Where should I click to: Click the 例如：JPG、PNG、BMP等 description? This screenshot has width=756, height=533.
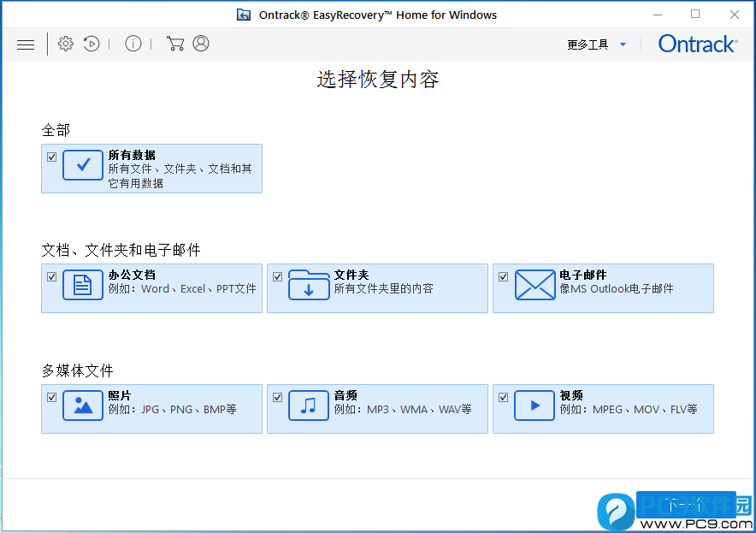click(172, 410)
